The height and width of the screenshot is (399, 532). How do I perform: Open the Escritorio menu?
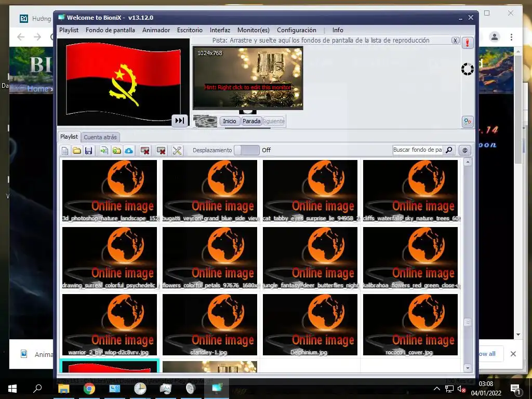point(190,30)
